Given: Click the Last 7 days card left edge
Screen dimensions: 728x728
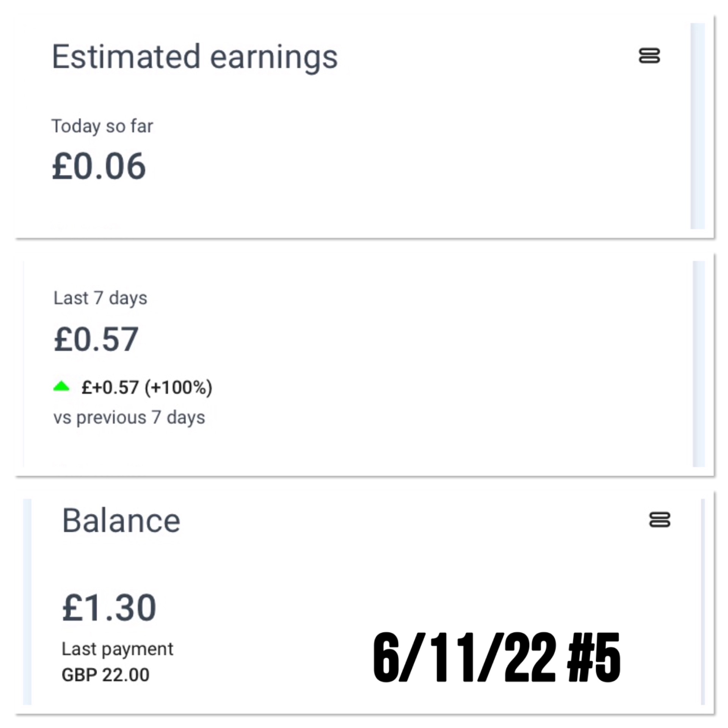Looking at the screenshot, I should [x=24, y=364].
